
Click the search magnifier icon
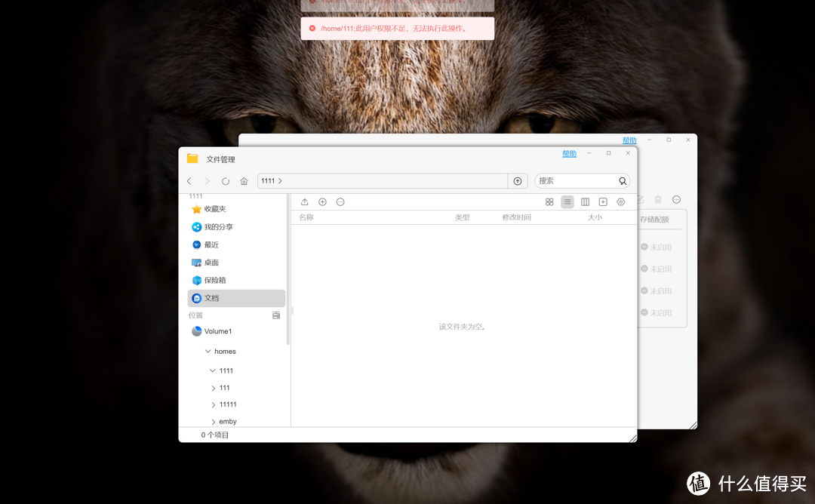(x=622, y=181)
